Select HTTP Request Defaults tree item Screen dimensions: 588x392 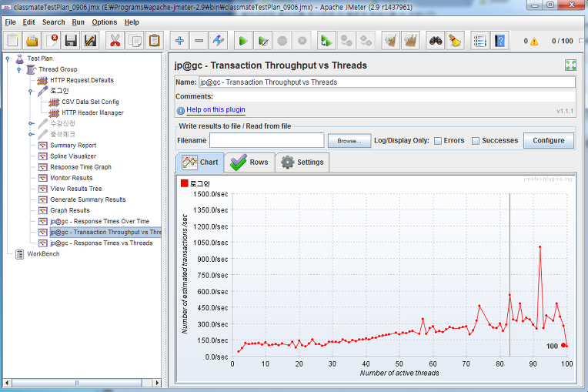click(82, 80)
